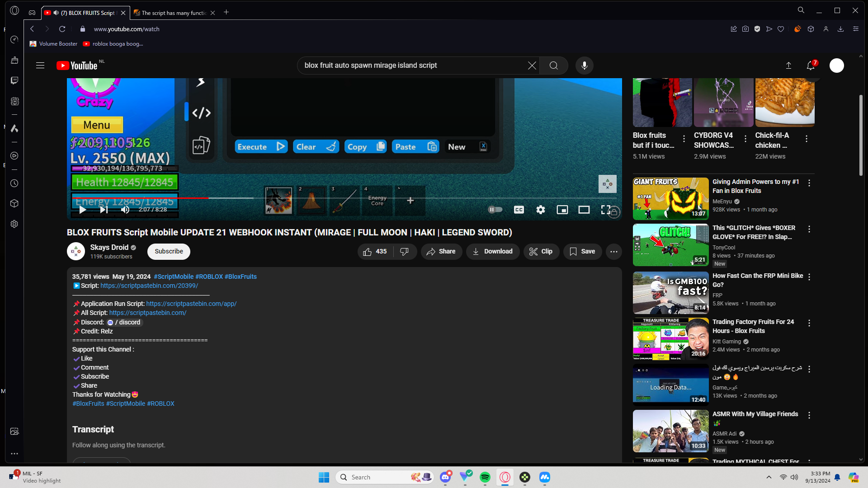This screenshot has height=488, width=868.
Task: Dislike the video
Action: 405,252
